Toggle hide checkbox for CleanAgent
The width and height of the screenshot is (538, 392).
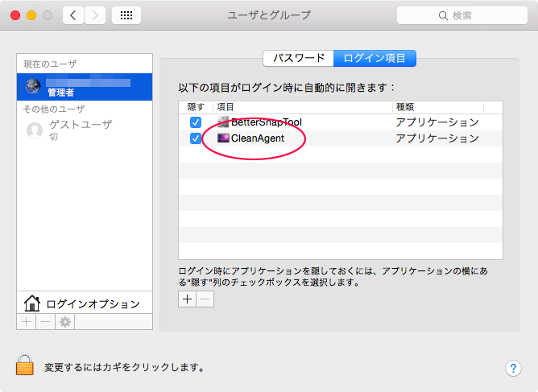pyautogui.click(x=196, y=138)
